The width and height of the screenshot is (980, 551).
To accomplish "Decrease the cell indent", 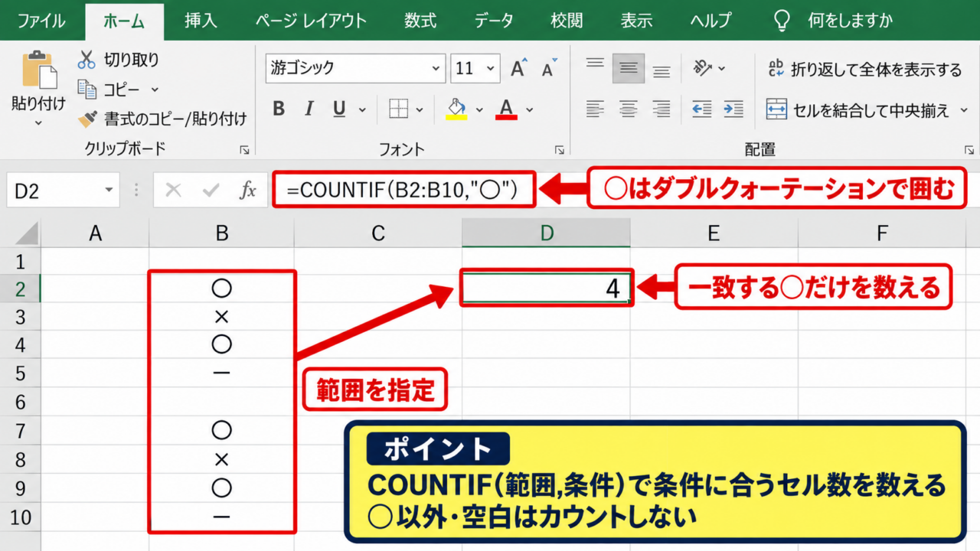I will [x=701, y=109].
